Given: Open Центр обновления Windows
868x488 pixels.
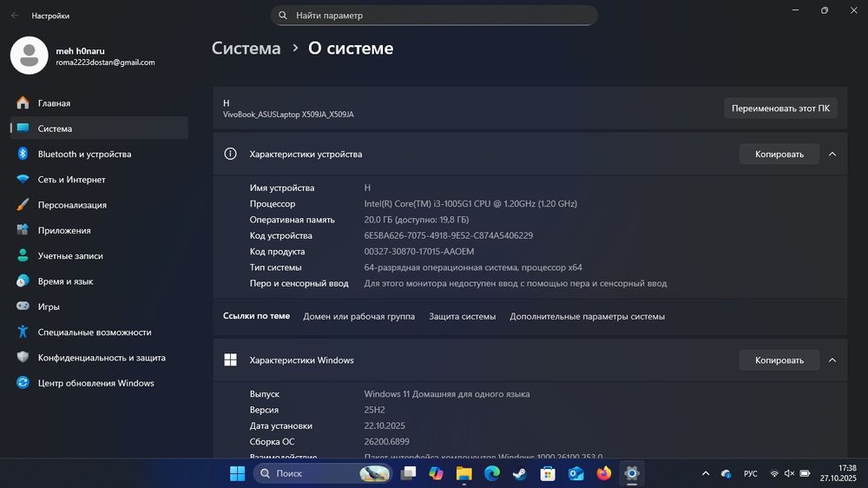Looking at the screenshot, I should pyautogui.click(x=100, y=383).
